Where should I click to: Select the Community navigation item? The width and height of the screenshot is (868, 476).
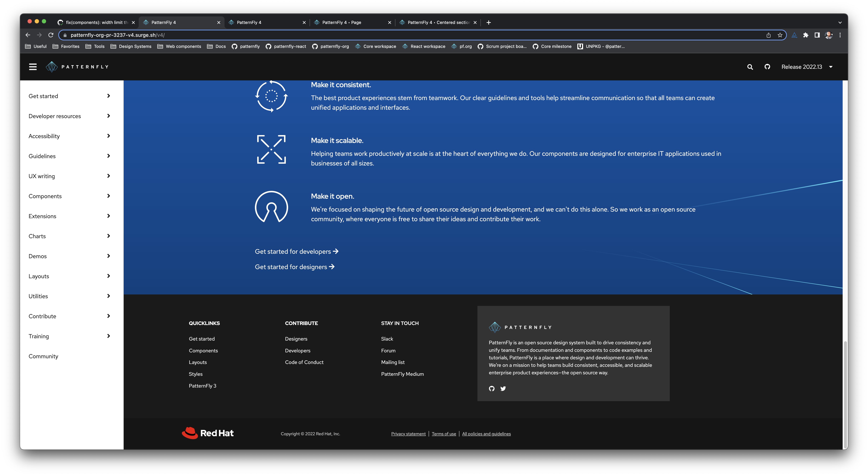point(43,356)
